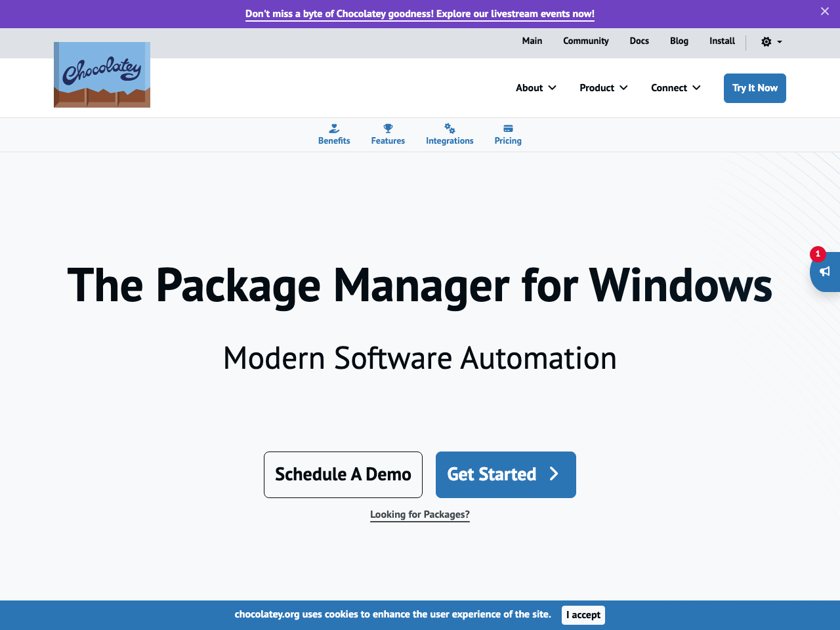Viewport: 840px width, 630px height.
Task: Dismiss the purple livestream banner
Action: pyautogui.click(x=825, y=11)
